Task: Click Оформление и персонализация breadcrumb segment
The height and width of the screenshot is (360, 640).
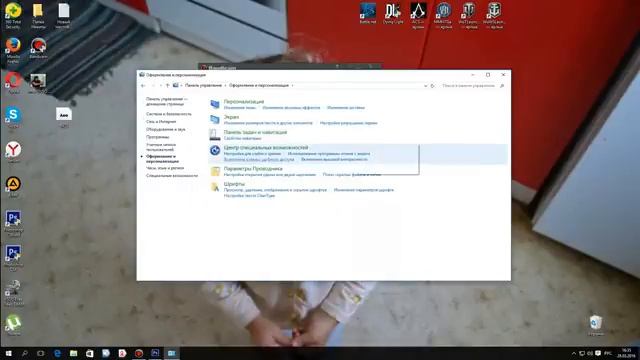Action: coord(259,86)
